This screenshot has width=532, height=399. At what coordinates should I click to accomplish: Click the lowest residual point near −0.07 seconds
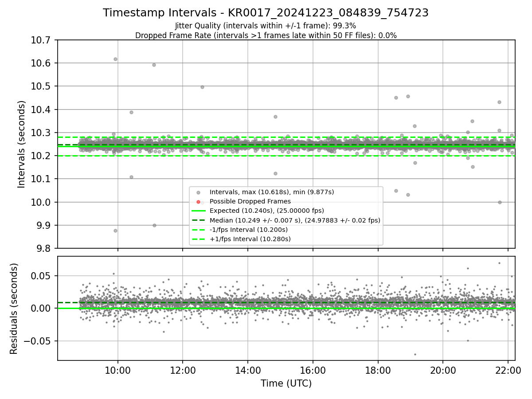click(x=415, y=354)
